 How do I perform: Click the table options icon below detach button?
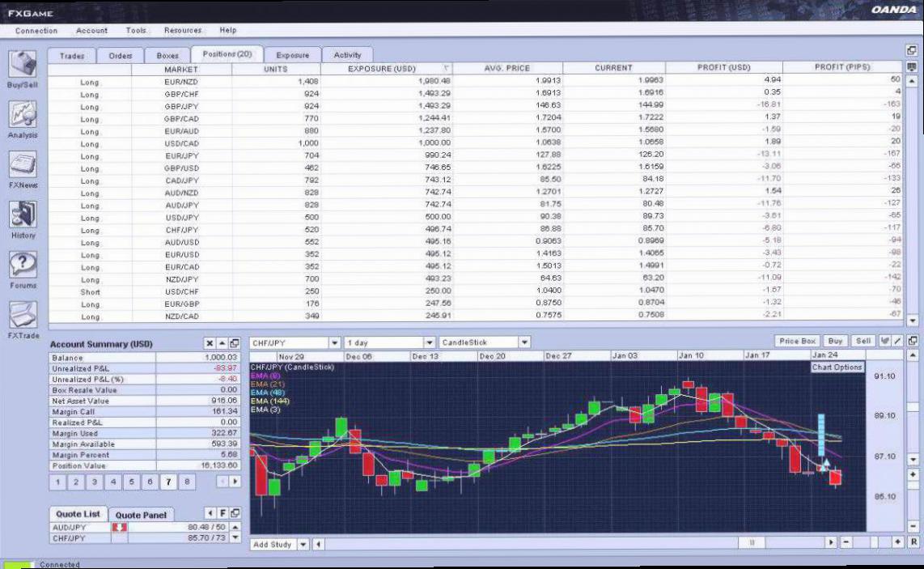(x=912, y=66)
